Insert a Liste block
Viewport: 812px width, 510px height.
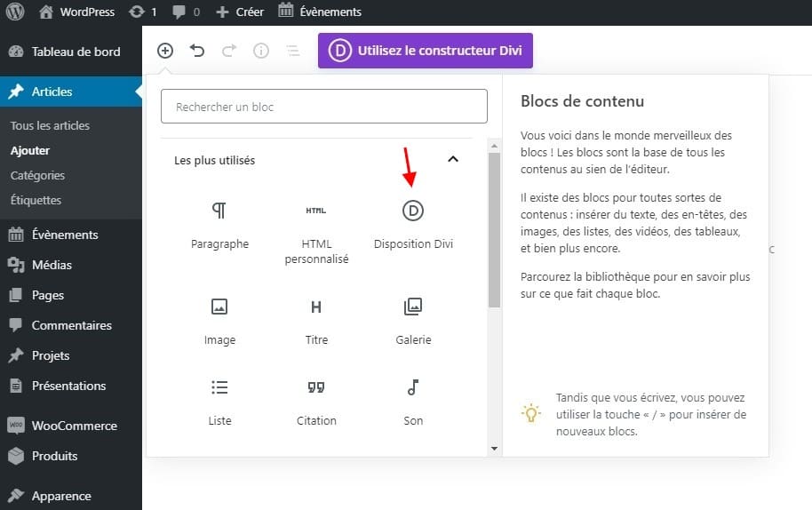coord(219,402)
